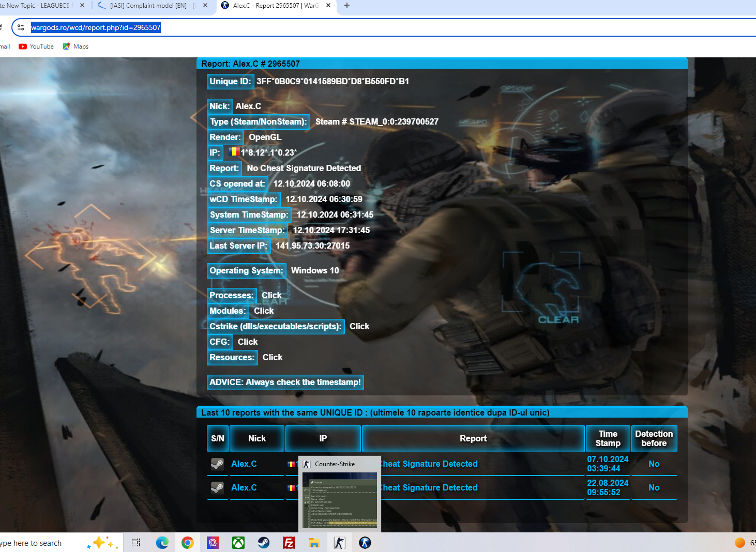Click the System TimeStamp value 06:31:45
756x552 pixels.
tap(335, 215)
